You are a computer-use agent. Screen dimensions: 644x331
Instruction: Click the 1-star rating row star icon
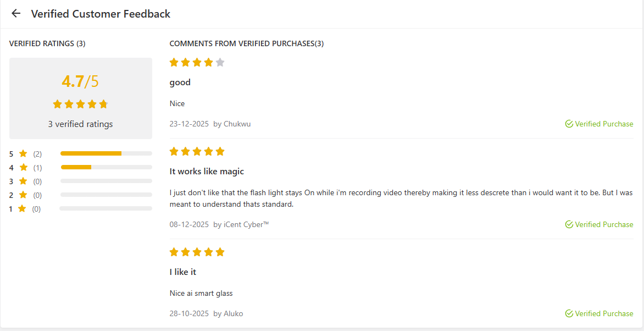point(22,209)
